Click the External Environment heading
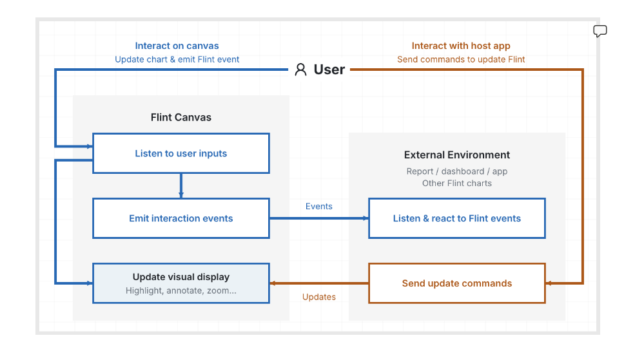Image resolution: width=644 pixels, height=358 pixels. coord(456,155)
